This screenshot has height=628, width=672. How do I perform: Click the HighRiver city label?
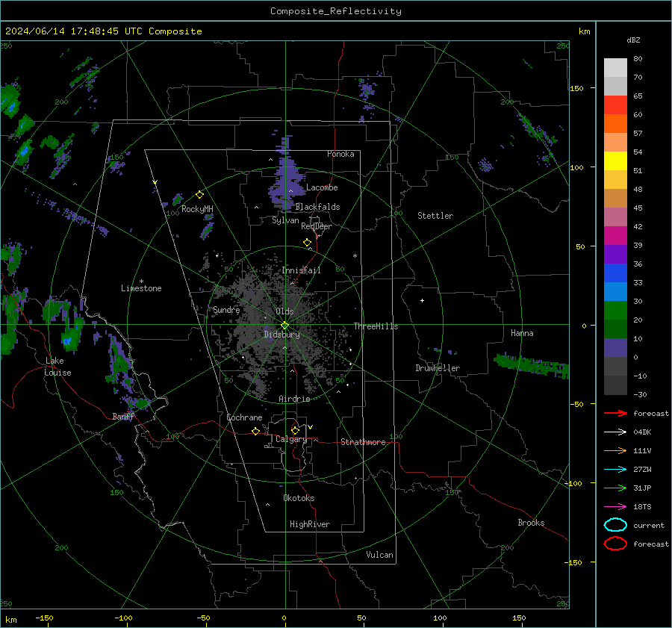(310, 524)
